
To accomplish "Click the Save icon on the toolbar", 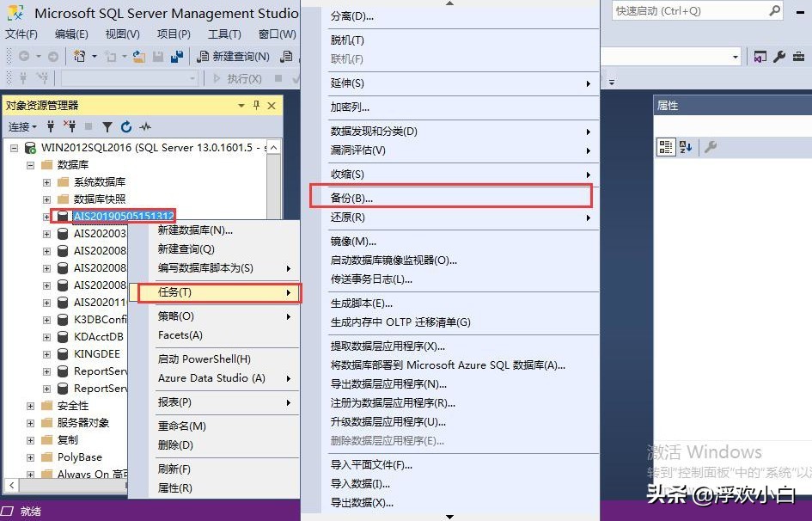I will tap(159, 56).
